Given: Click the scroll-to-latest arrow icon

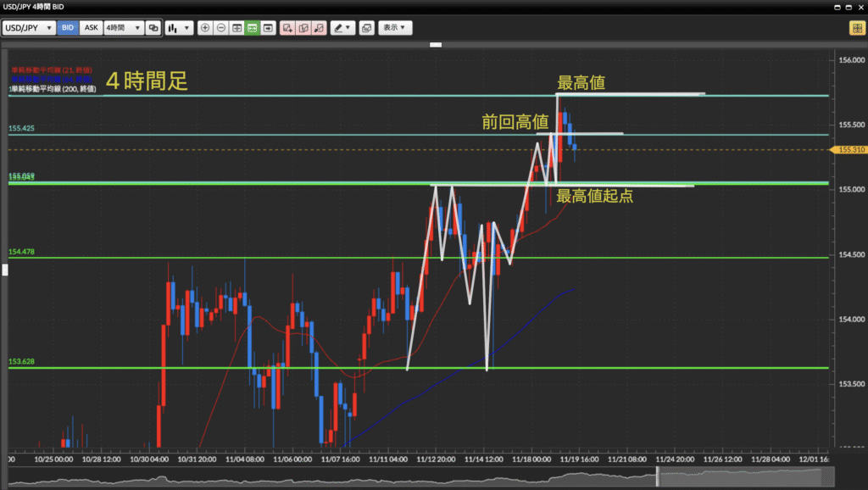Looking at the screenshot, I should point(268,28).
